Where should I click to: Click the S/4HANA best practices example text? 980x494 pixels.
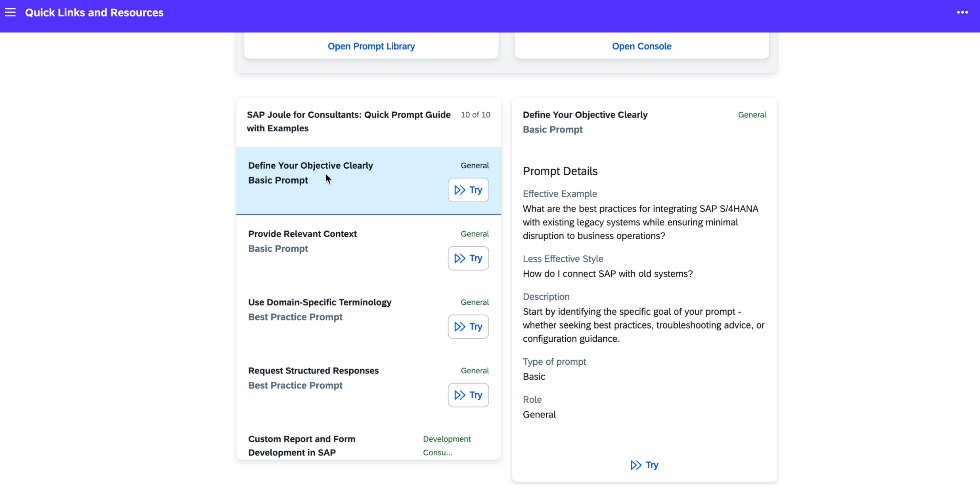(x=640, y=222)
